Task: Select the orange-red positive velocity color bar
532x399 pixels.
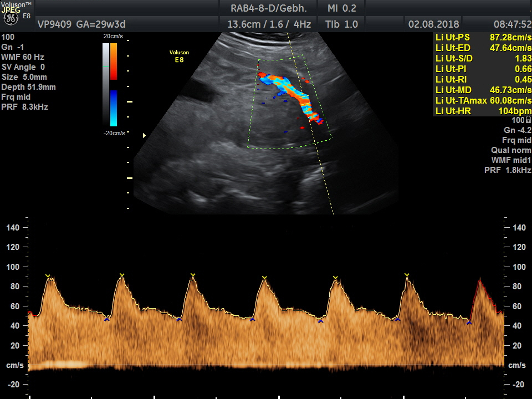Action: coord(114,62)
